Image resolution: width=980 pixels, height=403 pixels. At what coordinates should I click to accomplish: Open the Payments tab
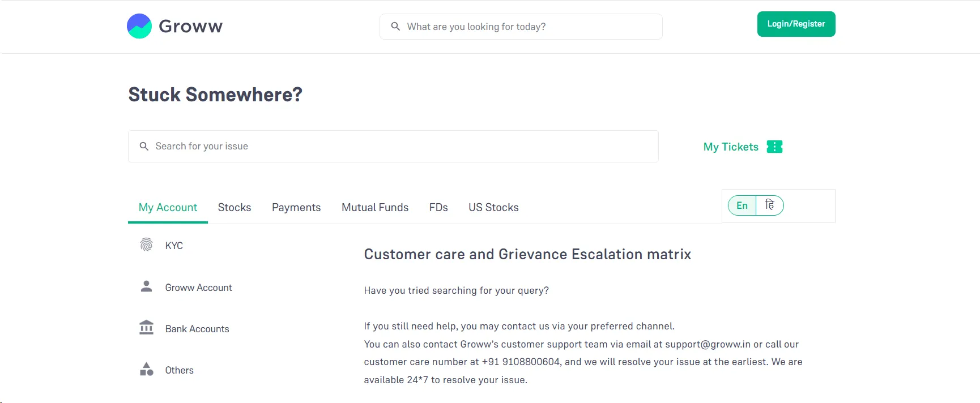(x=296, y=208)
